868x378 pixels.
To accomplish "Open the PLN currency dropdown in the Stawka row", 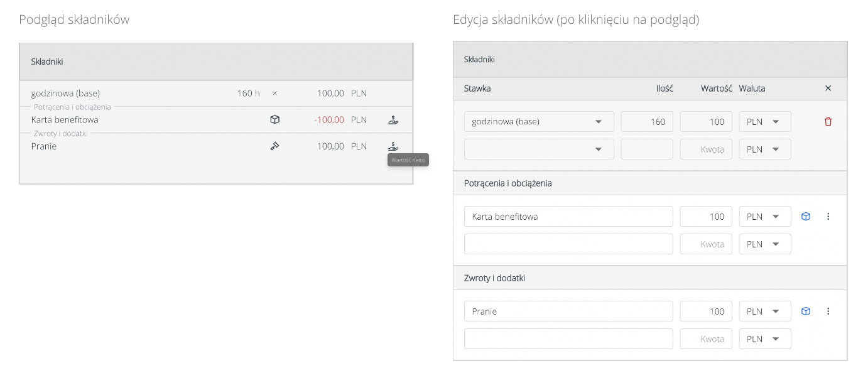I will (764, 121).
